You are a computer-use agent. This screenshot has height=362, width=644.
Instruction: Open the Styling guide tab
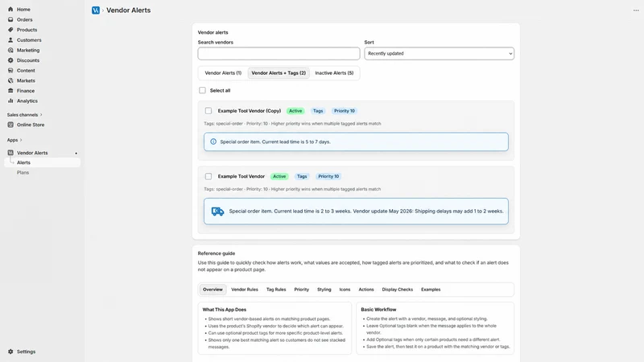coord(324,290)
